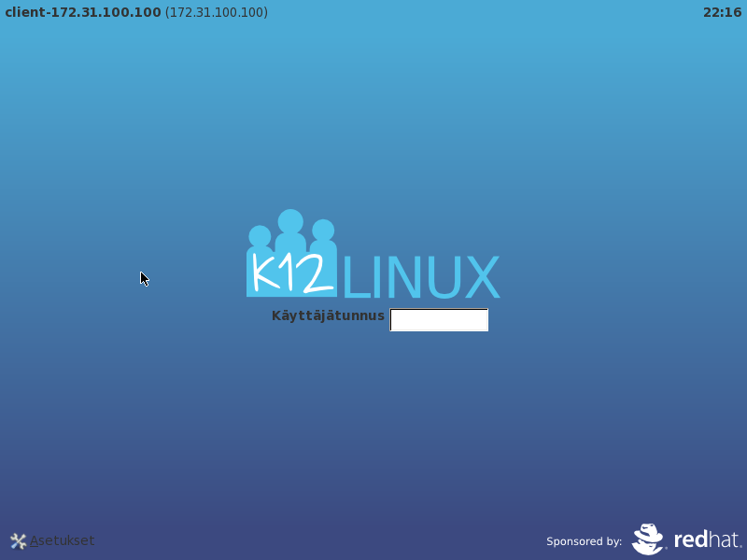This screenshot has height=560, width=747.
Task: Click the Käyttäjätunnus username input field
Action: click(x=439, y=320)
